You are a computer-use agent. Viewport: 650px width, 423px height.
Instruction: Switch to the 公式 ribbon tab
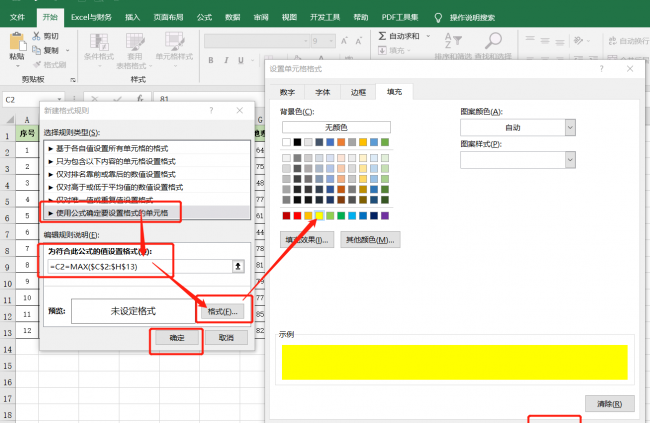(x=204, y=17)
